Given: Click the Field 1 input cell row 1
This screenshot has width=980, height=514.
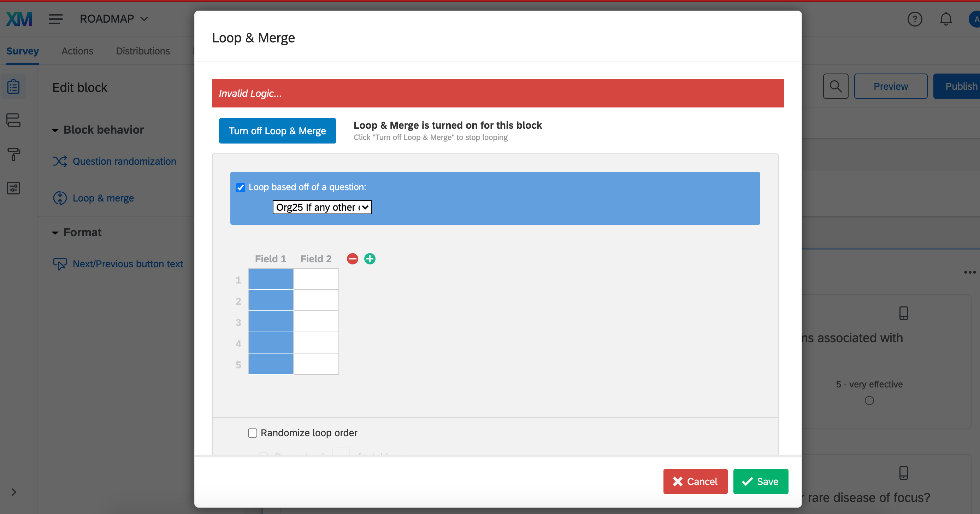Looking at the screenshot, I should coord(270,279).
